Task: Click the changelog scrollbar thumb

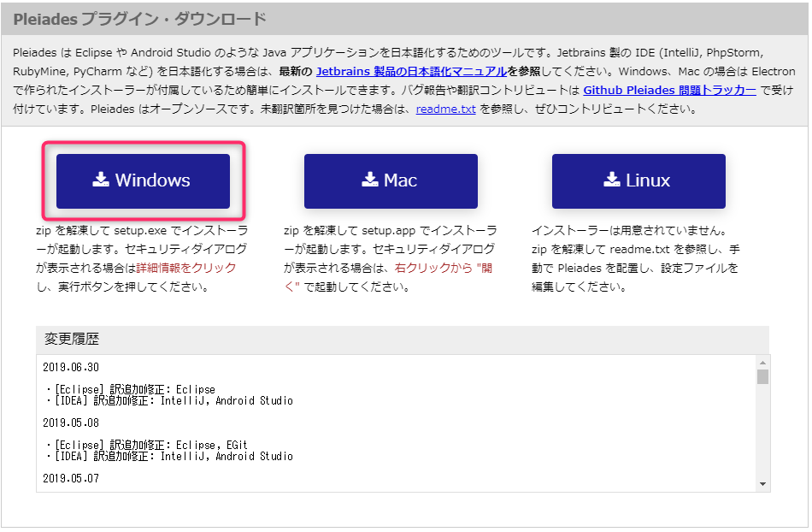Action: point(762,376)
